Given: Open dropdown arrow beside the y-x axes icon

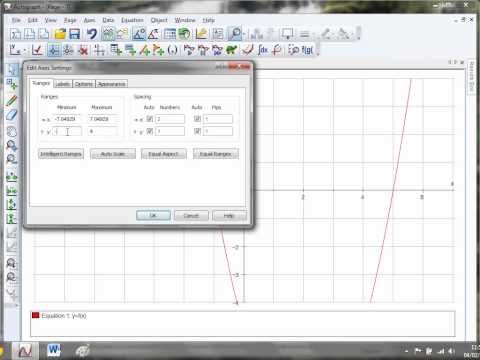Looking at the screenshot, I should [x=24, y=51].
